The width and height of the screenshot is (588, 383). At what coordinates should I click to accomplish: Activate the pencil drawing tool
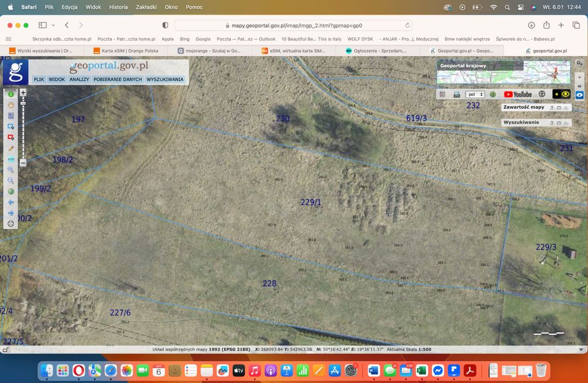(x=11, y=148)
